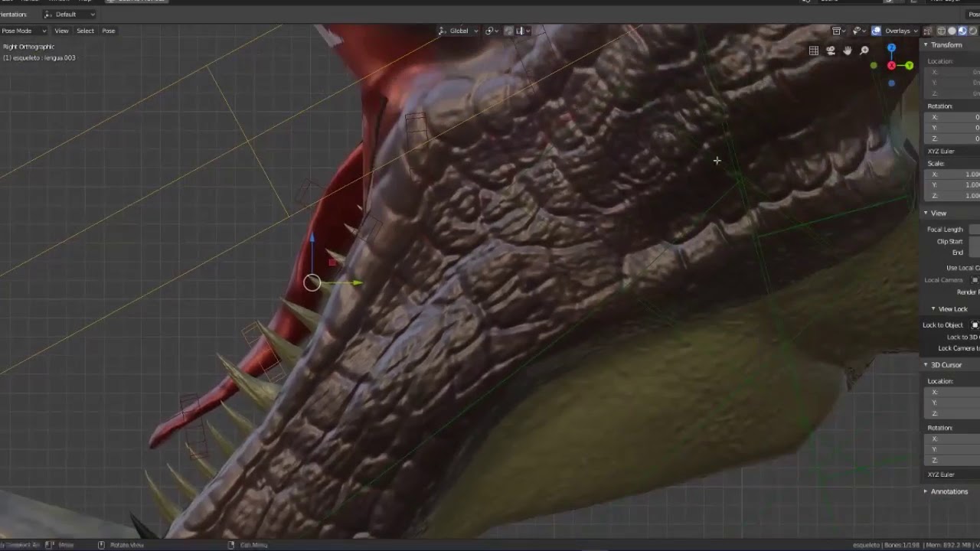Image resolution: width=980 pixels, height=551 pixels.
Task: Click the white circle of the transform gizmo
Action: 312,283
